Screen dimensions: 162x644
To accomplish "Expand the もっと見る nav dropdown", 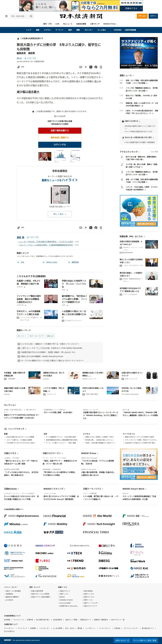I will (102, 30).
